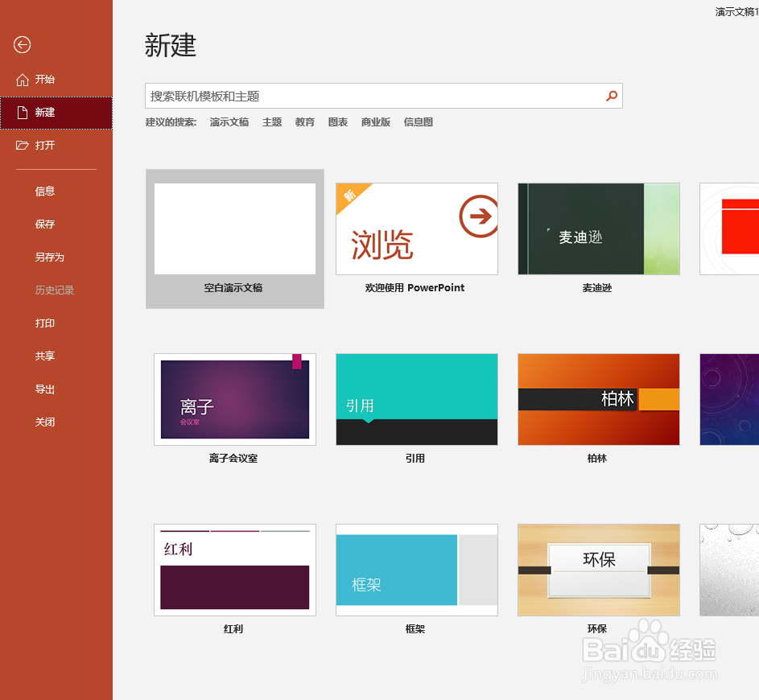Open the 导出 options
The image size is (759, 700).
click(44, 389)
